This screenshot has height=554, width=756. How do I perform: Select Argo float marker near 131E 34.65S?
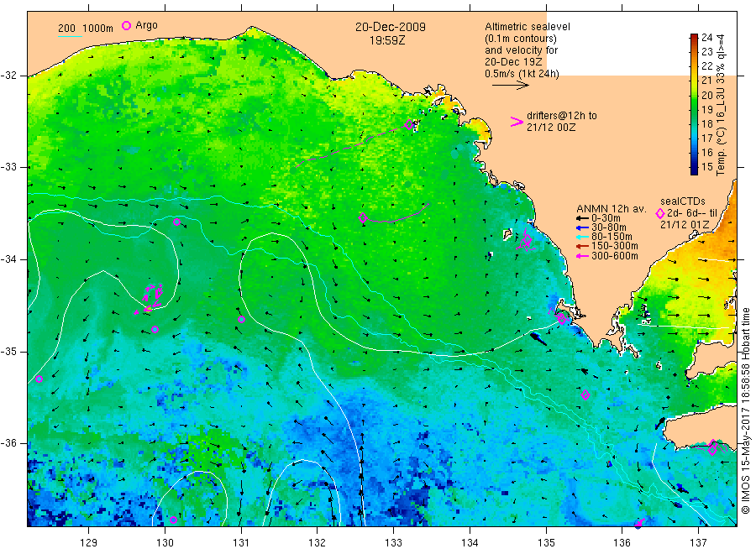coord(242,320)
